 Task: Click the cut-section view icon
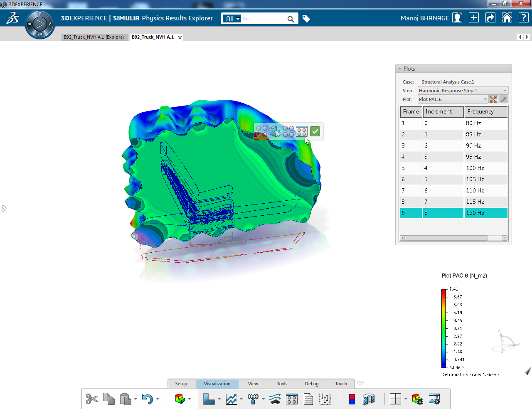tap(369, 399)
